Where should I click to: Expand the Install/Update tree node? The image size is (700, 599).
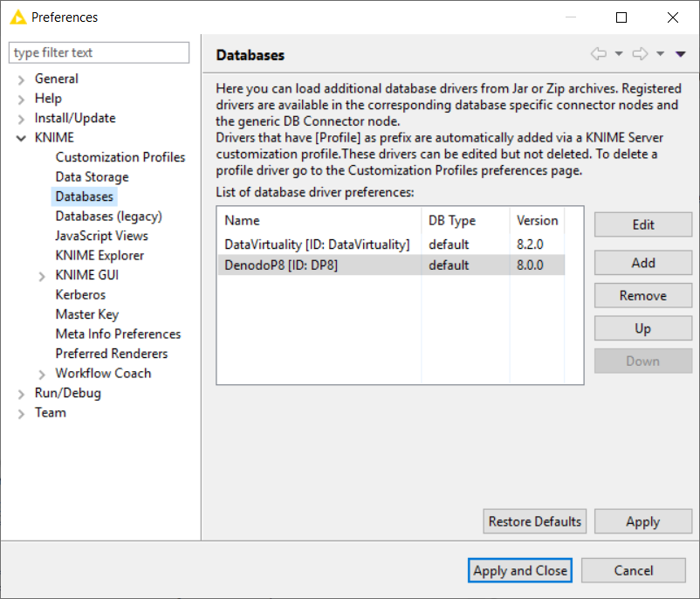pyautogui.click(x=21, y=120)
